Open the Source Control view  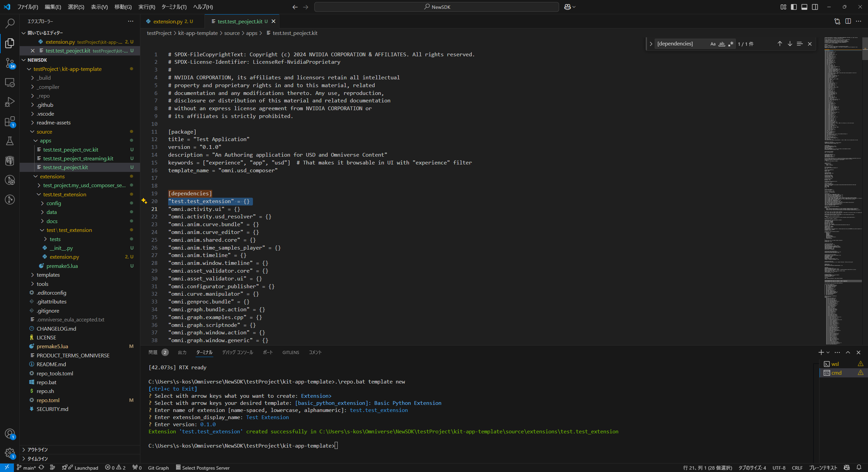point(10,64)
